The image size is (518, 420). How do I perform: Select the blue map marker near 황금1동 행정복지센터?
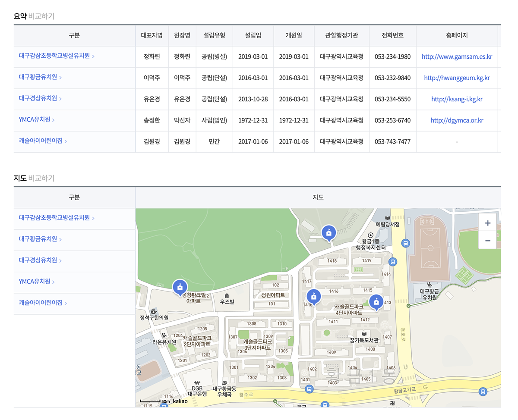coord(329,233)
